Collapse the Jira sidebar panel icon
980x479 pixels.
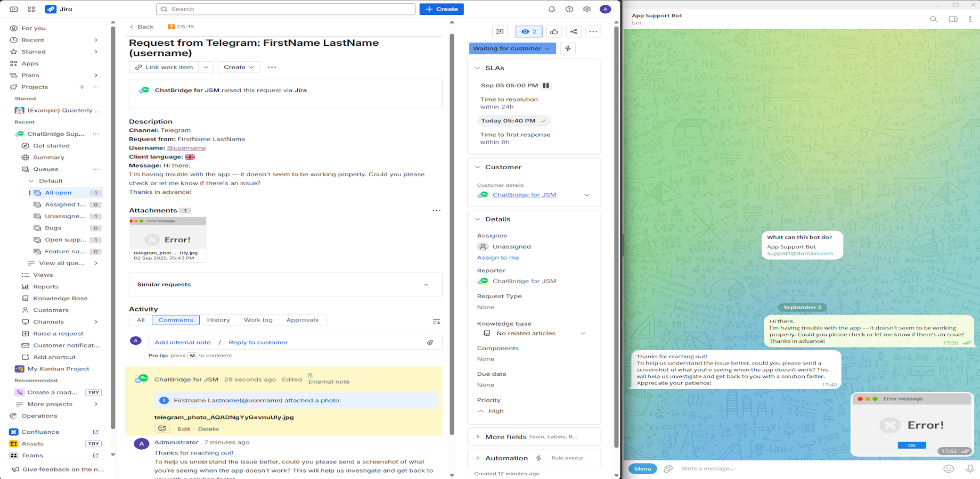tap(14, 9)
